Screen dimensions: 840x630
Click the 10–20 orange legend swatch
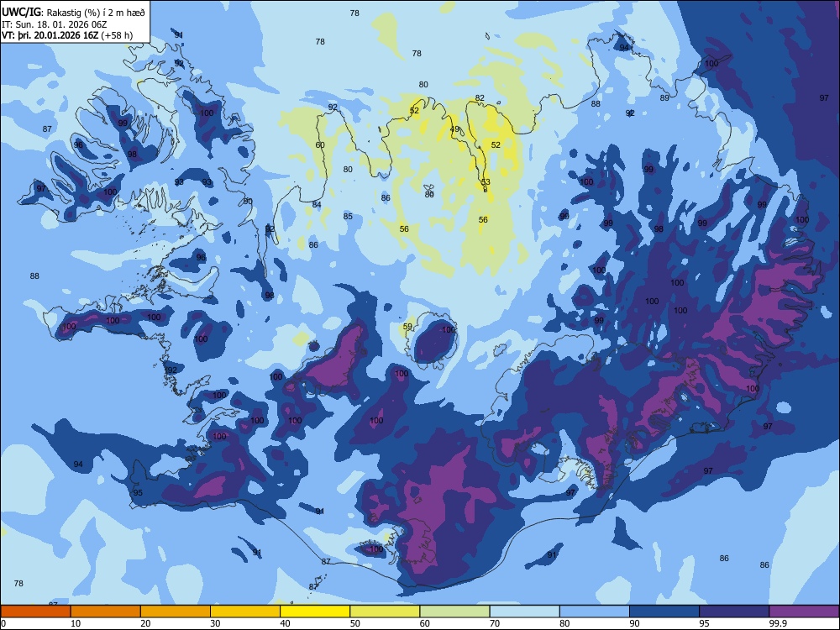106,612
